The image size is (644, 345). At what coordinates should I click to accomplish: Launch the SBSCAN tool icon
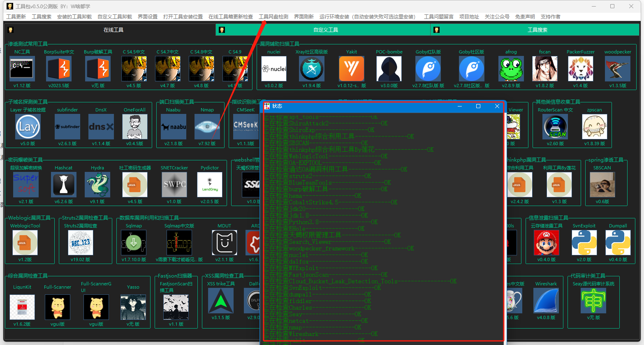click(602, 185)
